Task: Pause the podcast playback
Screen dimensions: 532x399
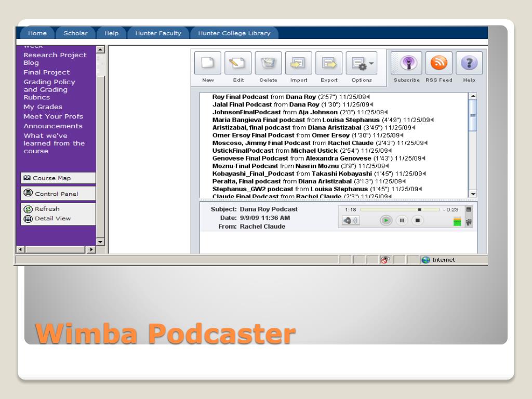Action: pos(402,220)
